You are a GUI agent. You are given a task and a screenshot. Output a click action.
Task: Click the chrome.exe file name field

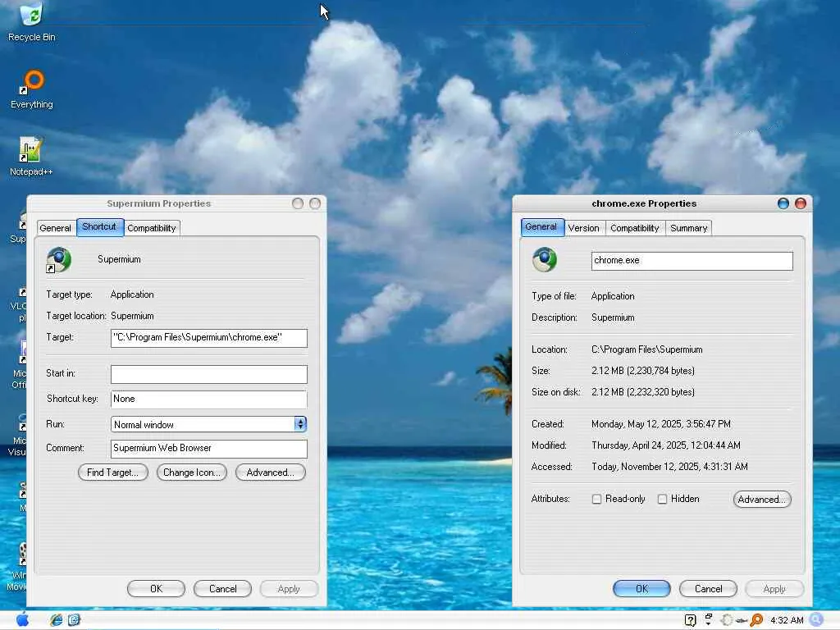(x=692, y=261)
